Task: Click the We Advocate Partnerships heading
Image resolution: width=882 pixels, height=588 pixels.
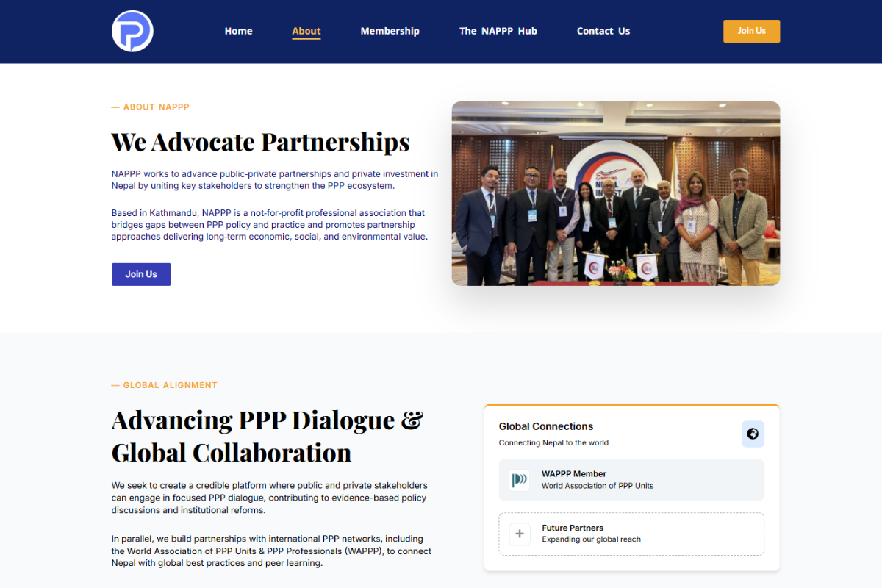Action: (x=261, y=142)
